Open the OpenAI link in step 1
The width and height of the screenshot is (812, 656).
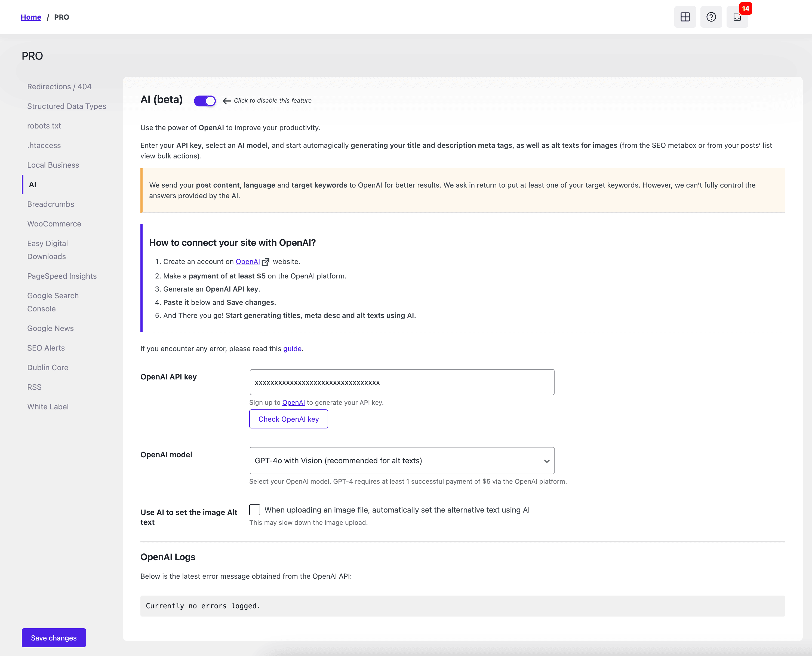(x=248, y=262)
